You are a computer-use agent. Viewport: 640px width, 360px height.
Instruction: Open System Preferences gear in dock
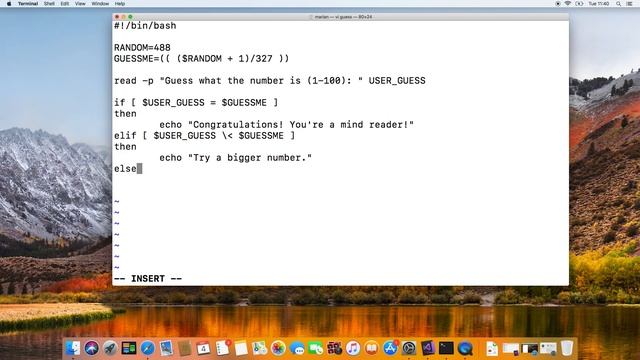(x=409, y=348)
